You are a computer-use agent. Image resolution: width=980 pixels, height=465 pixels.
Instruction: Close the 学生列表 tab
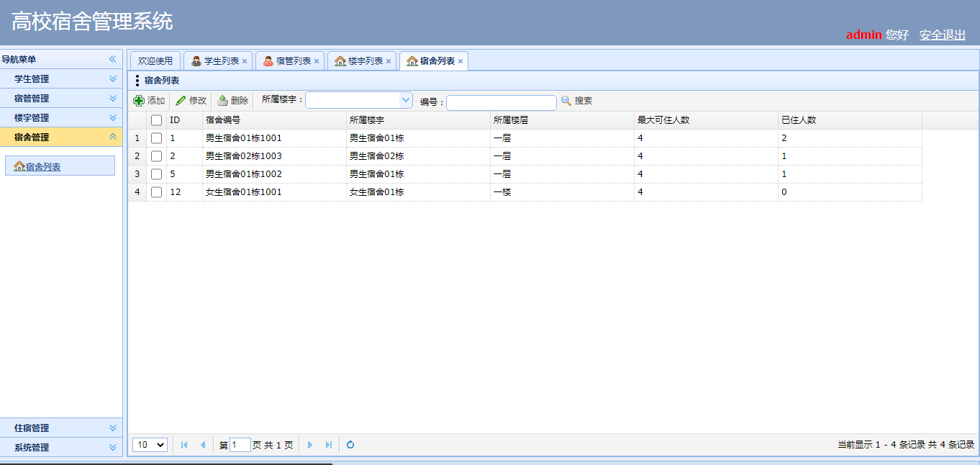tap(245, 61)
